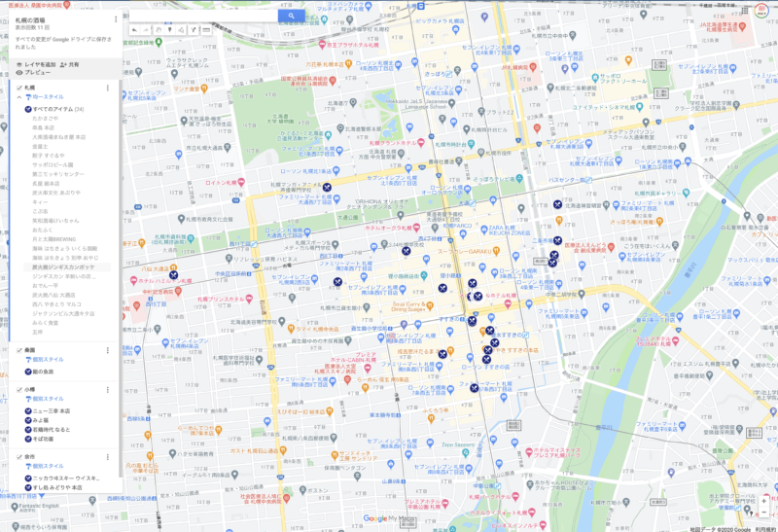Click map marker near 北海道神宮頓宮
Screen dimensions: 778x532
(557, 204)
